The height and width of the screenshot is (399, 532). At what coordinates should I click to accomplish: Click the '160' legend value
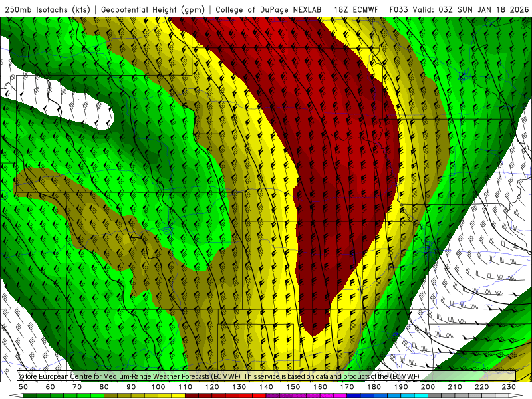pos(321,387)
